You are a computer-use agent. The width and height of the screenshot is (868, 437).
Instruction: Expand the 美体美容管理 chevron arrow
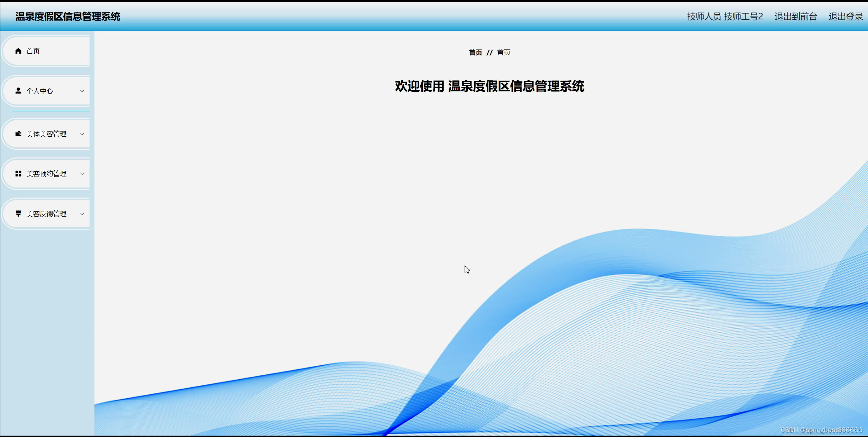click(82, 134)
